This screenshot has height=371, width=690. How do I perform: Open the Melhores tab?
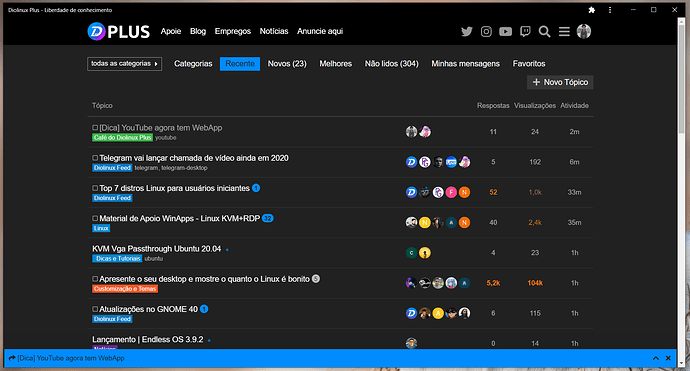click(x=335, y=64)
